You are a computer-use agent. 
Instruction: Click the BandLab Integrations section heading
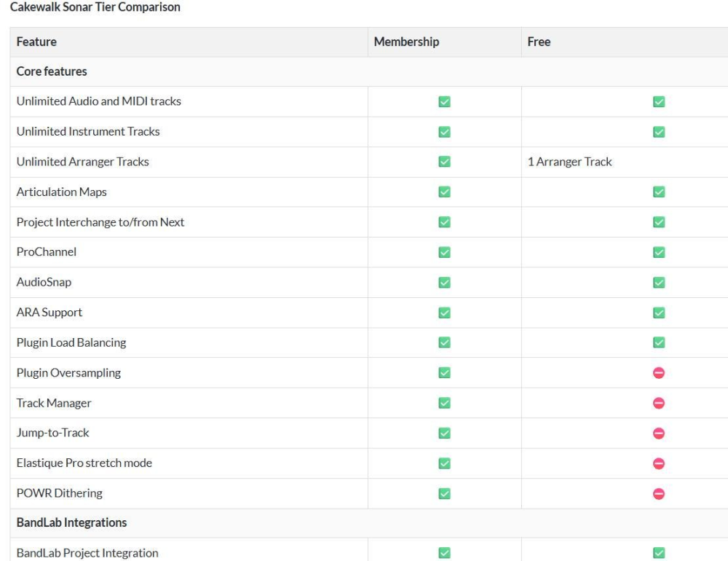(x=71, y=523)
